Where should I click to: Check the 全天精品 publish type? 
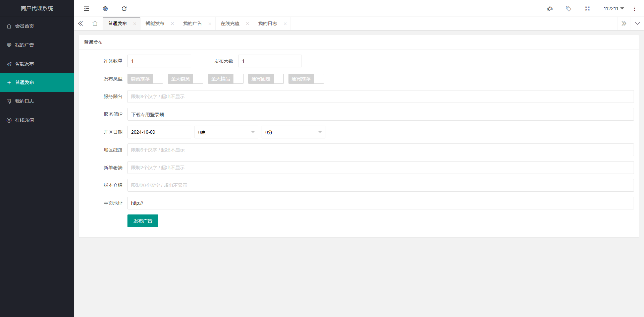click(x=225, y=79)
